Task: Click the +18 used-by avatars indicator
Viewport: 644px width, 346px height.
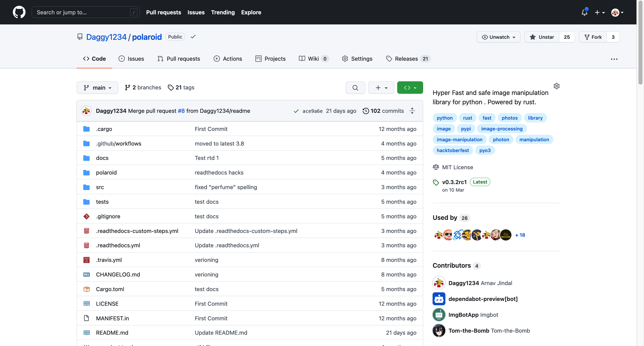Action: click(520, 235)
